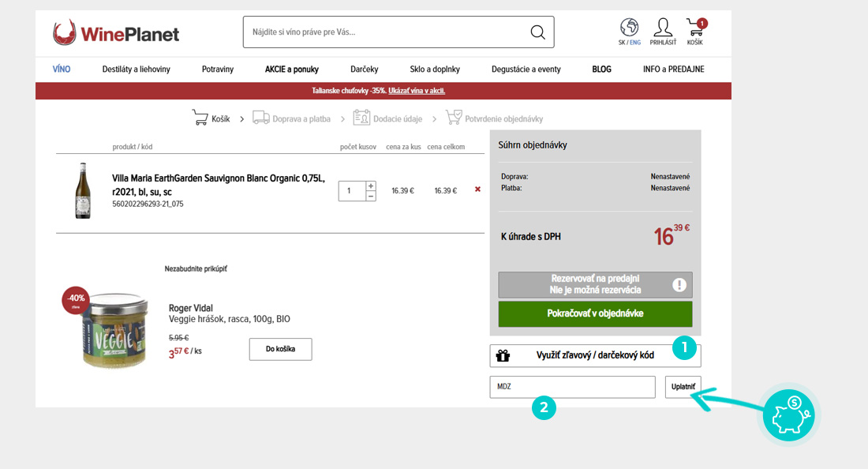Open Destiláty a liehoviny menu

[137, 69]
